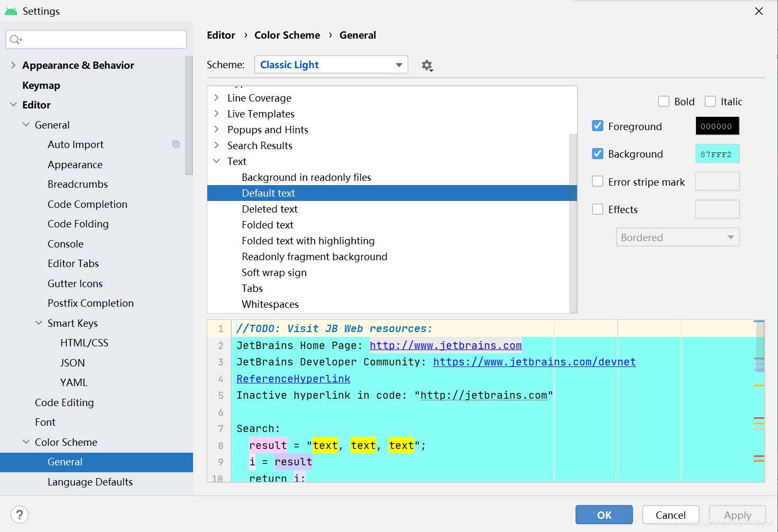Expand Line Coverage category

(216, 98)
